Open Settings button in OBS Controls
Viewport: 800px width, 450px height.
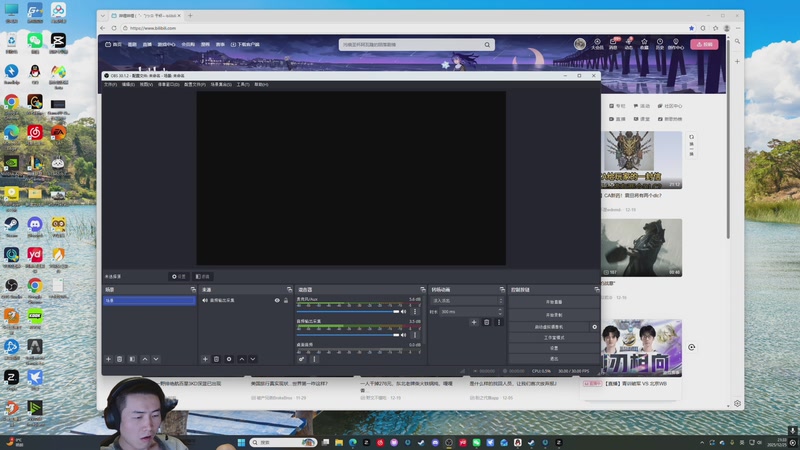[x=554, y=348]
